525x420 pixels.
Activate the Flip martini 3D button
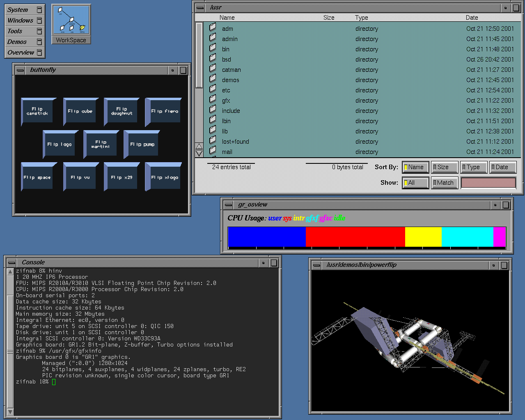click(100, 145)
